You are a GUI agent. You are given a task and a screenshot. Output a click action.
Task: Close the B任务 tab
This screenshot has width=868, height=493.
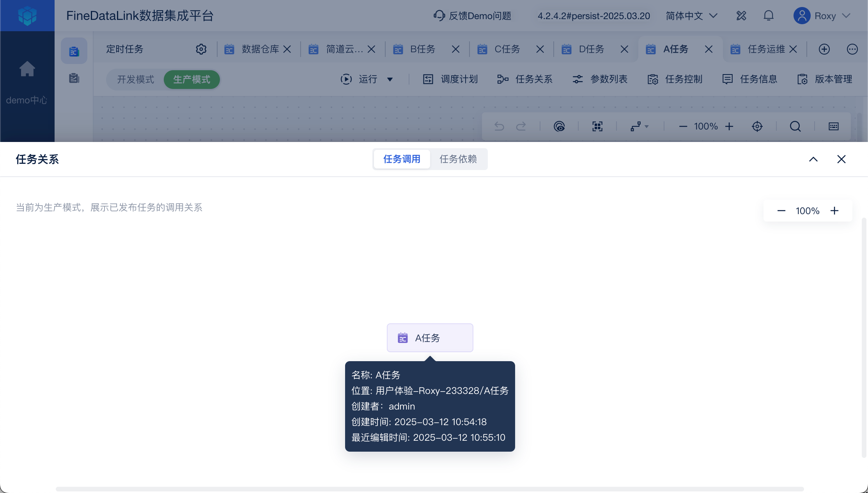[x=455, y=49]
